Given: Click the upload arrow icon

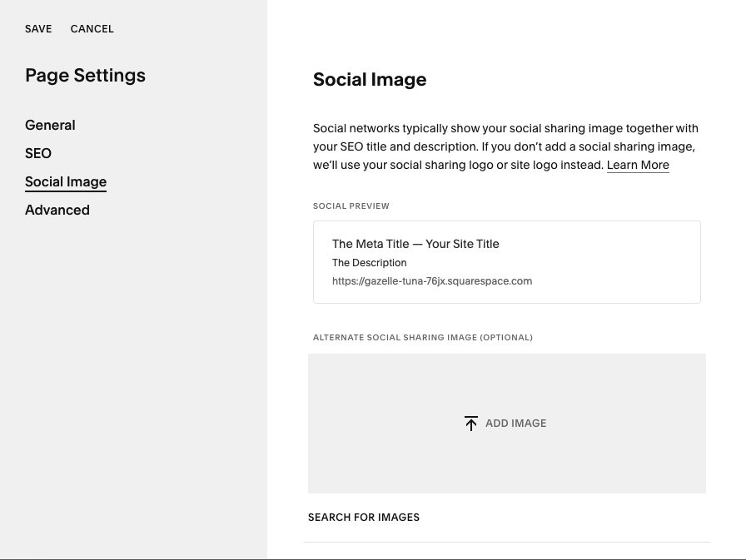Looking at the screenshot, I should click(471, 423).
